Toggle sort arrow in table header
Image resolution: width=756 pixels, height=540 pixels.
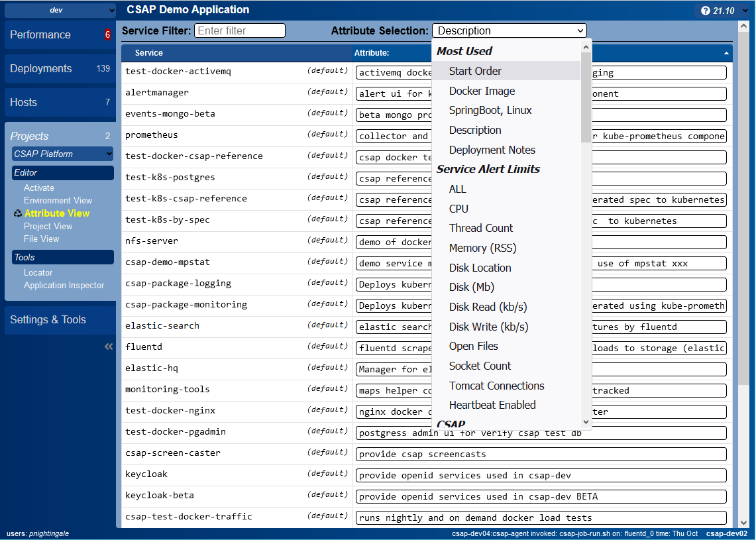[x=726, y=53]
